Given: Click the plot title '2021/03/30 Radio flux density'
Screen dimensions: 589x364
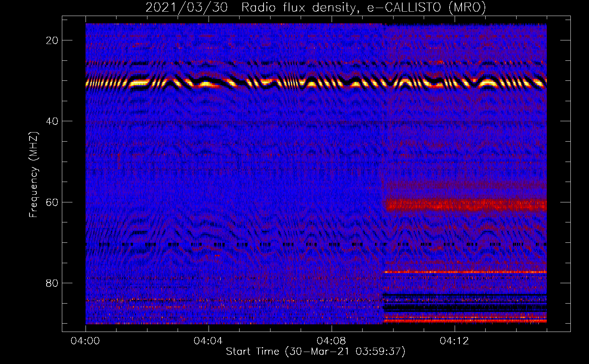Looking at the screenshot, I should [316, 7].
